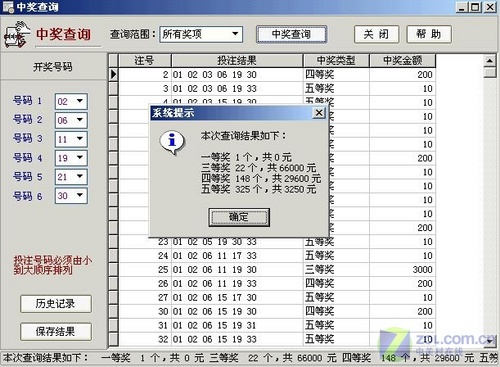This screenshot has height=367, width=500.
Task: Click the 关闭 button
Action: point(376,34)
